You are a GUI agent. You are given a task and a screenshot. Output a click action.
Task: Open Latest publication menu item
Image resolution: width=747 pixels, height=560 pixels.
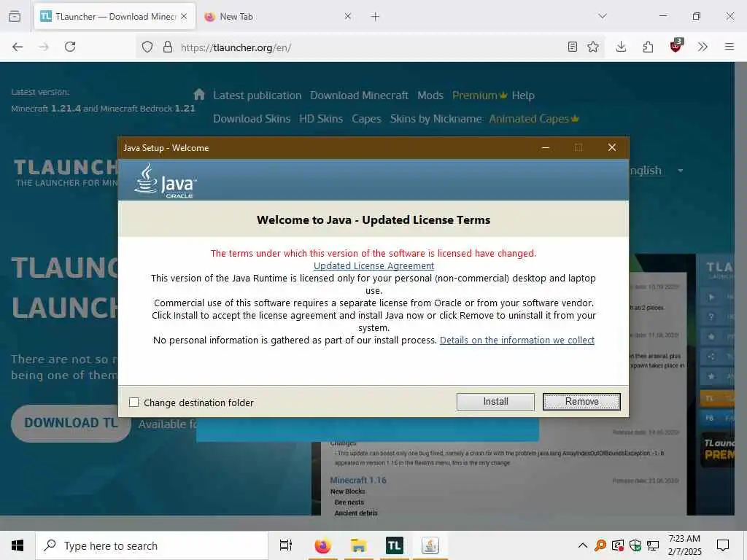coord(258,96)
